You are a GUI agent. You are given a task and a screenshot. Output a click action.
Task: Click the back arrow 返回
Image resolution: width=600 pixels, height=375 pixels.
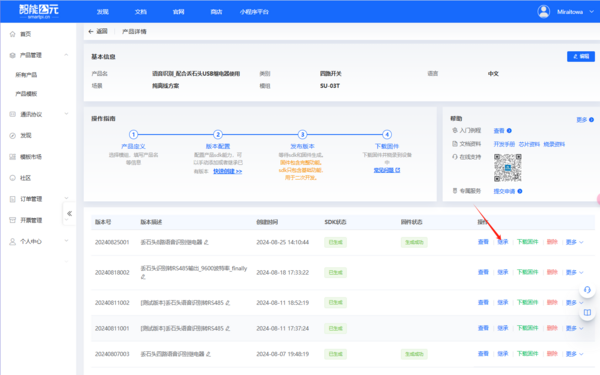[x=98, y=31]
